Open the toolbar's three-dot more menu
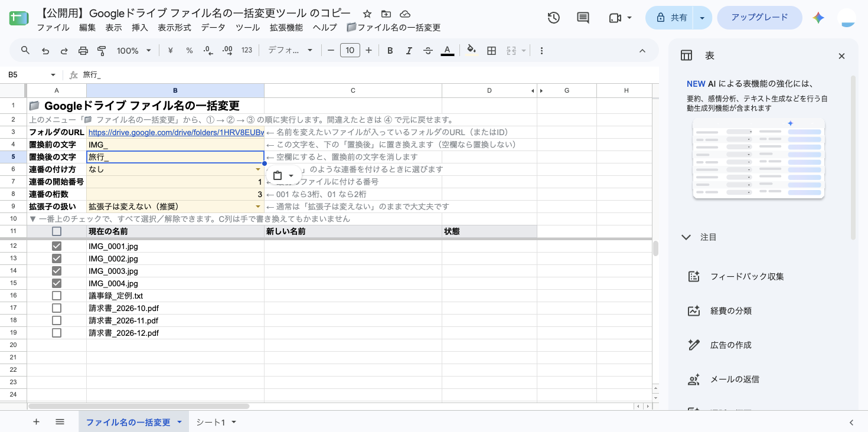 click(x=541, y=51)
